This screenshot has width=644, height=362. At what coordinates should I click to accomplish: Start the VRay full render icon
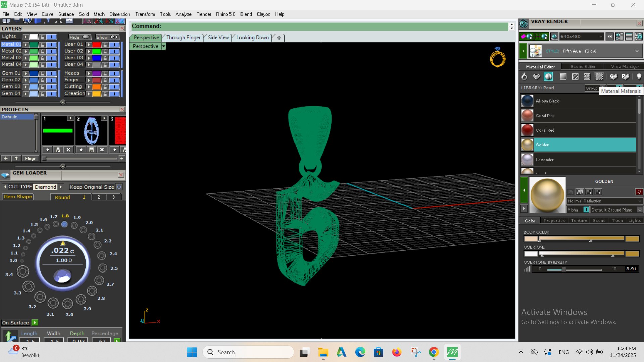(527, 36)
